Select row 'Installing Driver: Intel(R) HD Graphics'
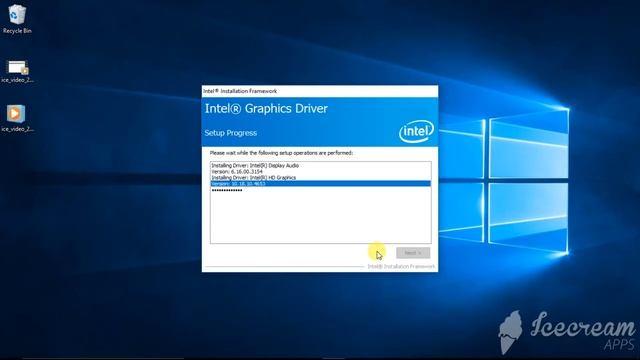640x360 pixels. [x=320, y=178]
